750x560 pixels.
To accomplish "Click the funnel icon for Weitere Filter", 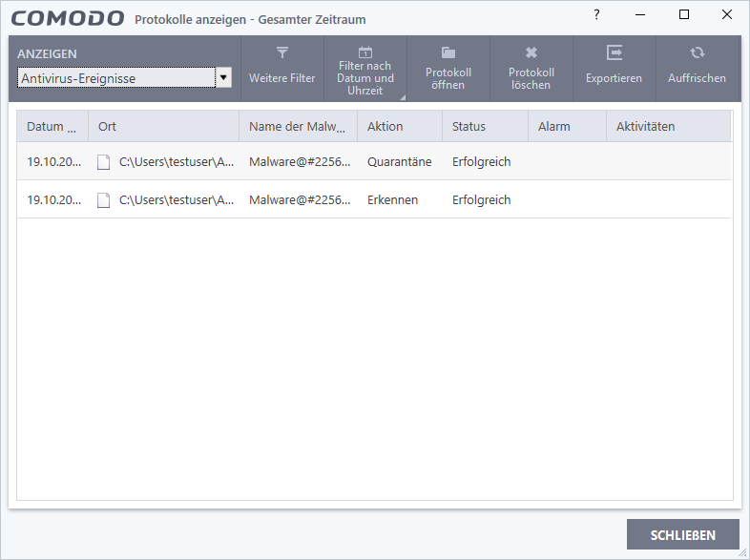I will [281, 53].
